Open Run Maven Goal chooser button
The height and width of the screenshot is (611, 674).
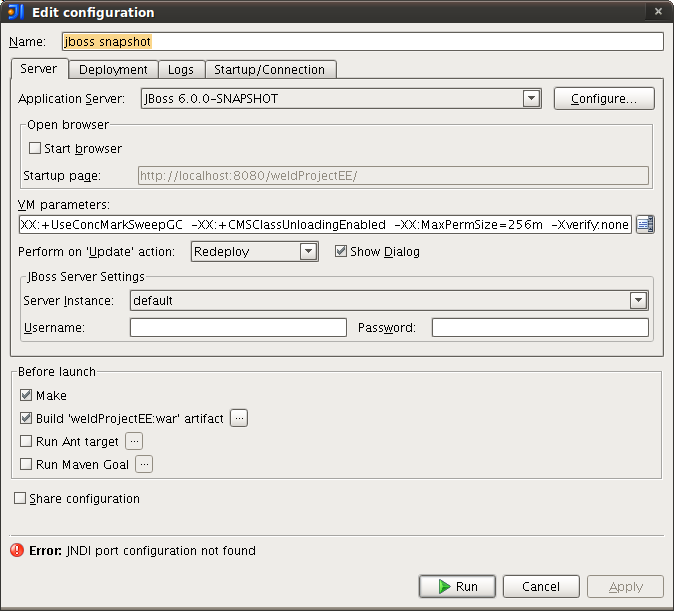(x=144, y=464)
